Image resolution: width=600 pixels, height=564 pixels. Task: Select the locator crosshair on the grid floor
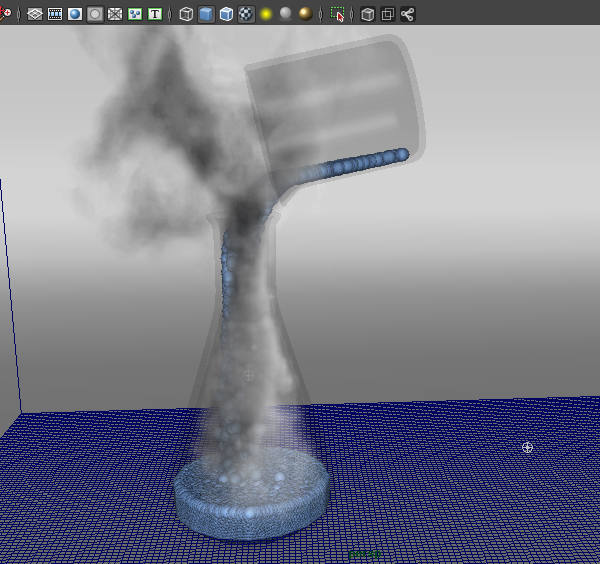tap(528, 447)
